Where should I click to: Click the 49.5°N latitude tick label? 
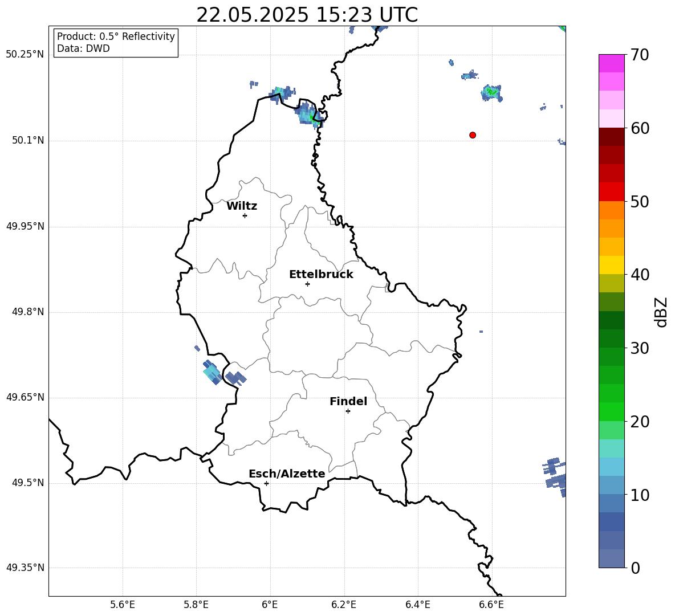(28, 483)
